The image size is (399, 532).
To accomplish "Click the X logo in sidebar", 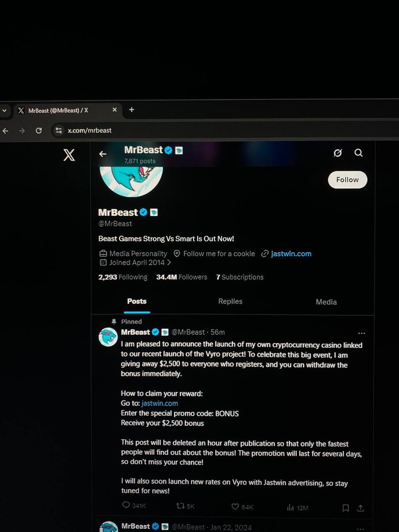I will (69, 155).
